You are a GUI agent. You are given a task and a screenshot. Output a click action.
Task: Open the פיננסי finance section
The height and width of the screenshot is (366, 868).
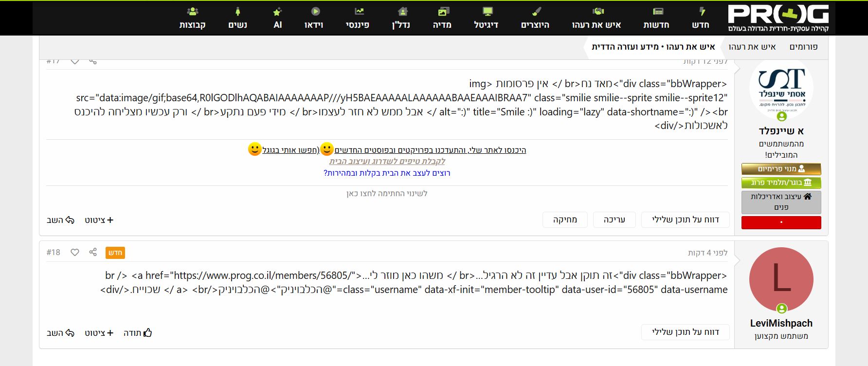(358, 18)
